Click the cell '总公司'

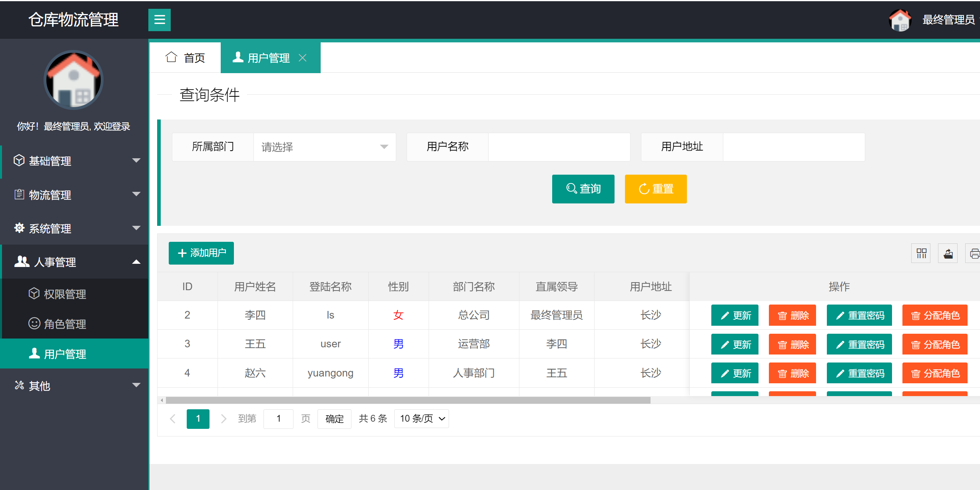(x=474, y=315)
